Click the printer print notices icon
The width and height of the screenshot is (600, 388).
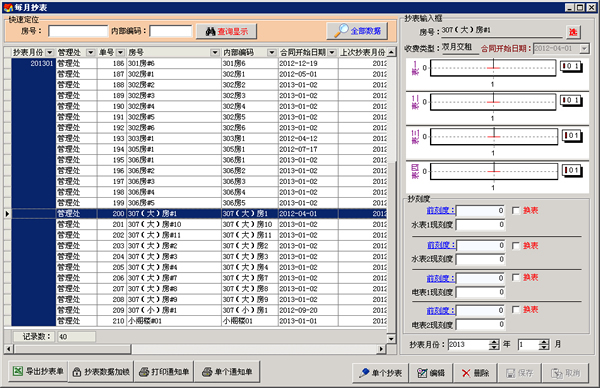(x=144, y=372)
